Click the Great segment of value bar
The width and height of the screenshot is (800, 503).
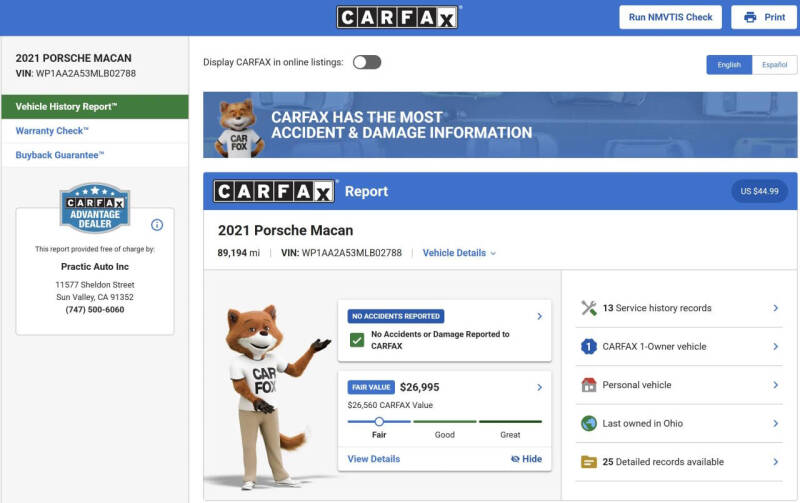click(x=510, y=422)
